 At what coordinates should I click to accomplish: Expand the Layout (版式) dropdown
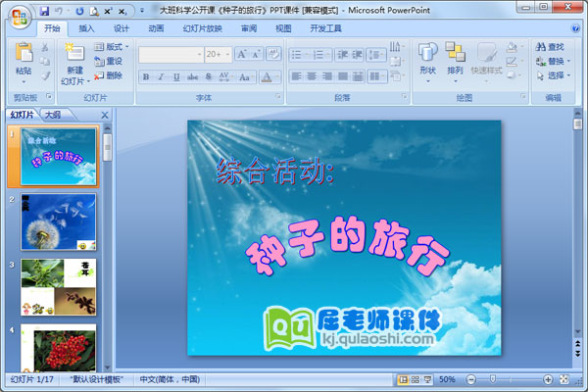click(x=112, y=46)
